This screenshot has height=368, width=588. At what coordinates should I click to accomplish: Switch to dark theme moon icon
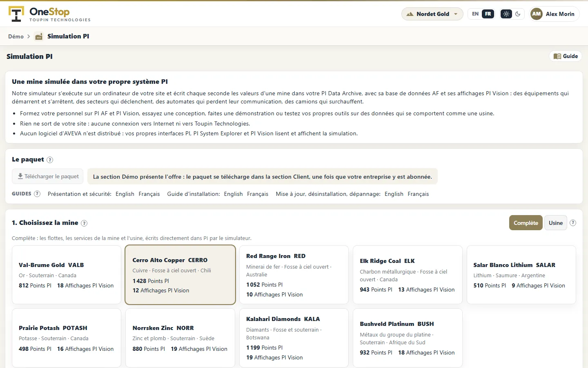[518, 14]
